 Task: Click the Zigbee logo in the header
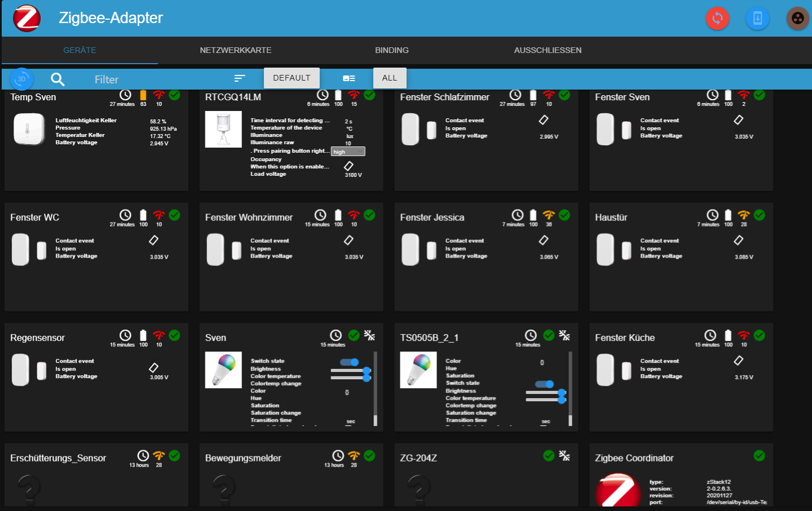27,18
